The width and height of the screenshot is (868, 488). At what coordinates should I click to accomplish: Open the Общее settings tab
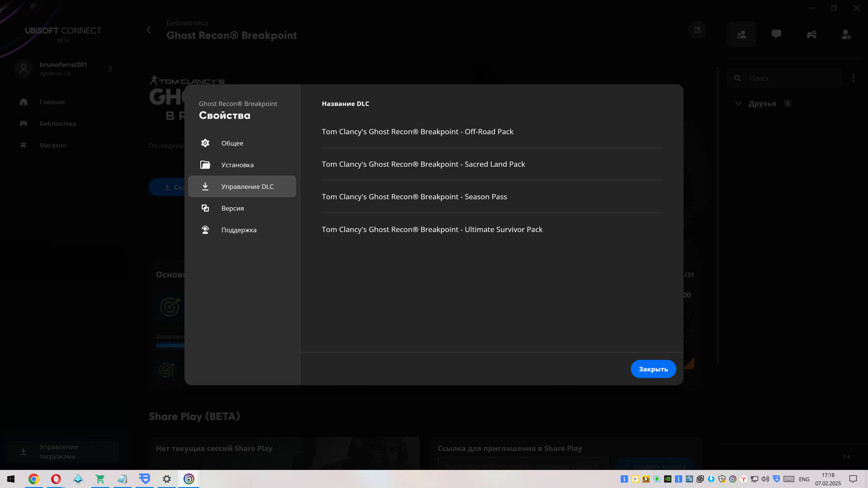click(x=242, y=143)
